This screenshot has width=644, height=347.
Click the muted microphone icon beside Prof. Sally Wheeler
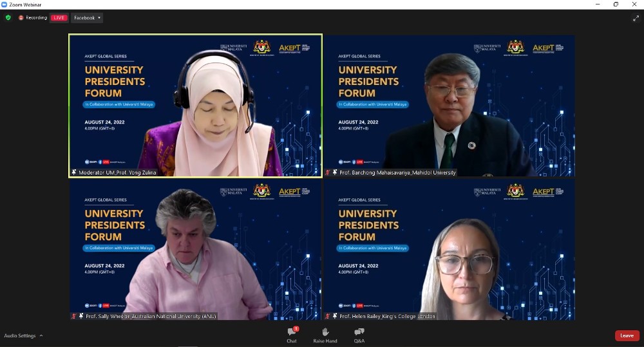pyautogui.click(x=74, y=316)
